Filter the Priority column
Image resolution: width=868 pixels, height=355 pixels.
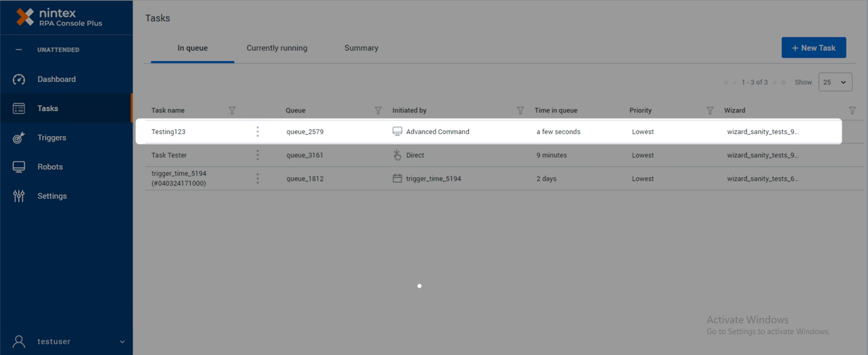tap(710, 110)
